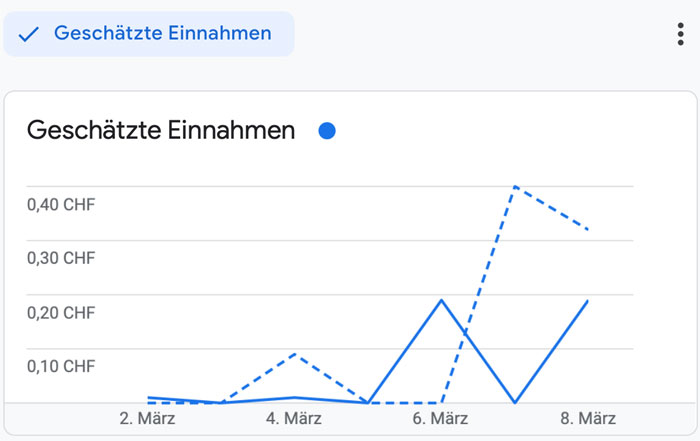Toggle the Geschätzte Einnahmen filter chip
The image size is (700, 441).
tap(150, 34)
